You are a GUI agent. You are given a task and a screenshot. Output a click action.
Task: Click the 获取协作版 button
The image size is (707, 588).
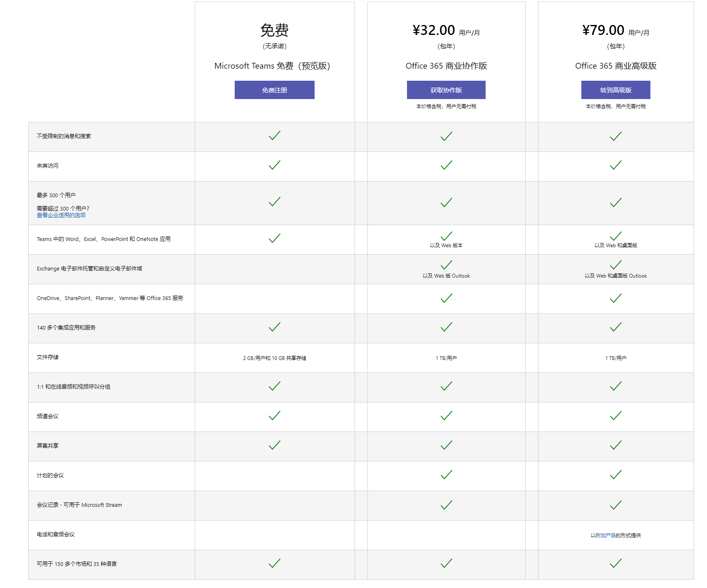click(446, 90)
